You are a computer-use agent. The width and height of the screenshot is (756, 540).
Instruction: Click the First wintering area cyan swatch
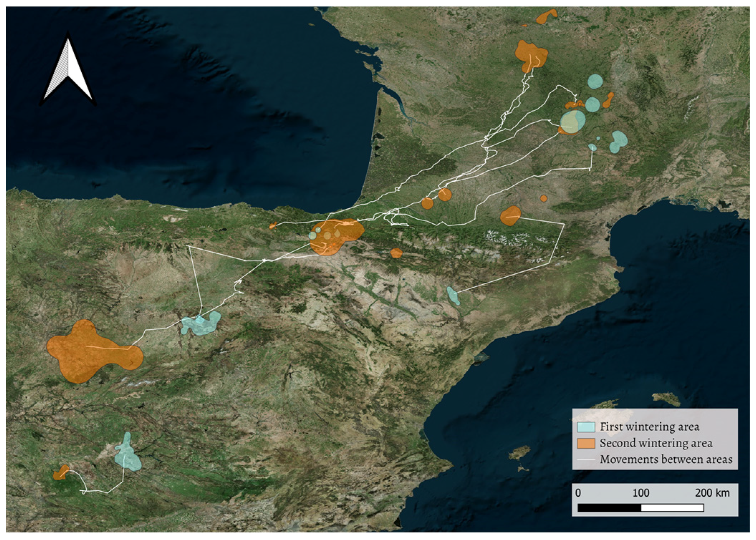point(586,427)
